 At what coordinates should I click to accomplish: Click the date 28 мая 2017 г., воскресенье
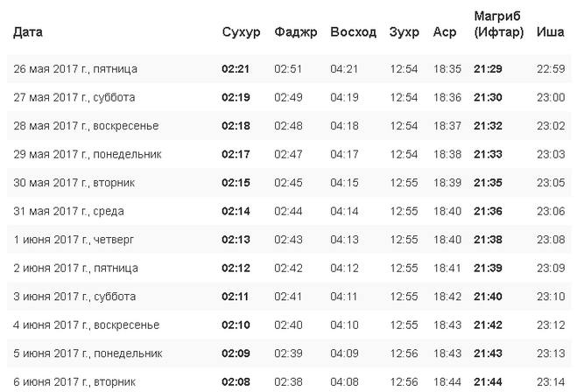point(85,125)
